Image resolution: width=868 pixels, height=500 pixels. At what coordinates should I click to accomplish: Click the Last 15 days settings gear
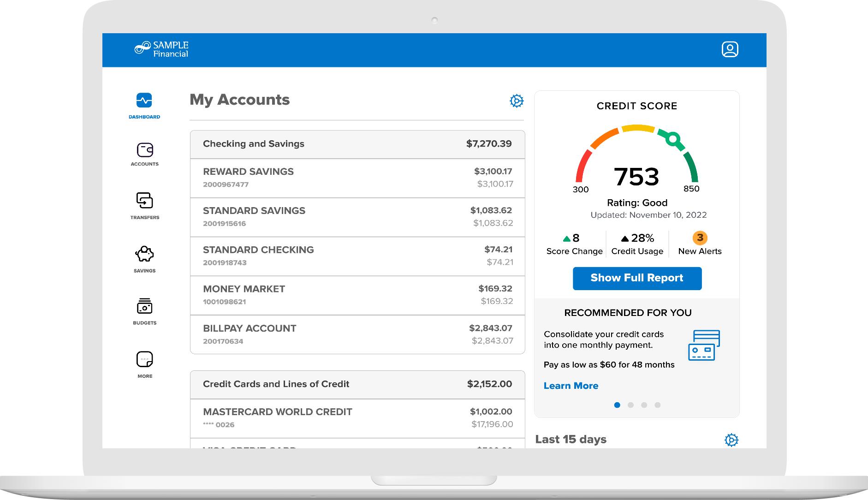[731, 440]
